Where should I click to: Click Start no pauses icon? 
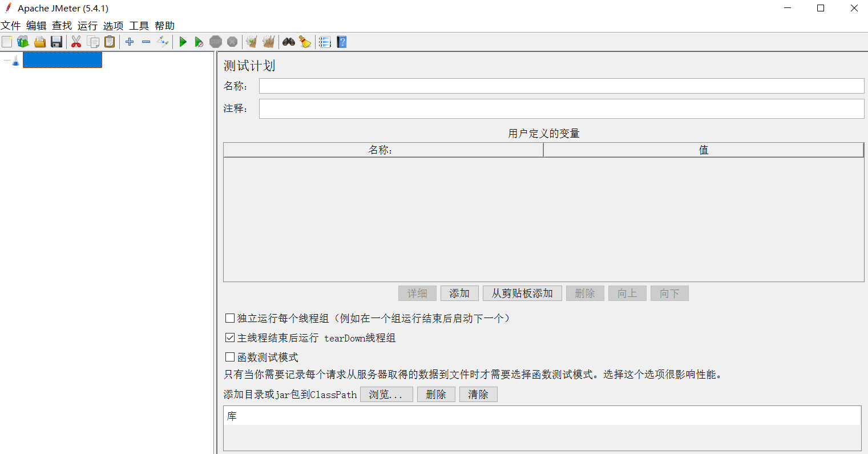(x=199, y=42)
